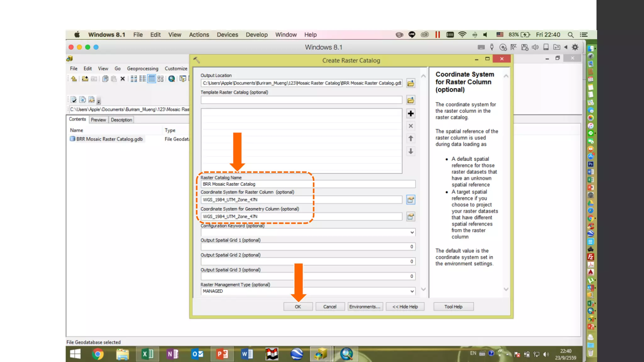Screen dimensions: 644x362
Task: Click the Connect To Folder icon
Action: (85, 79)
